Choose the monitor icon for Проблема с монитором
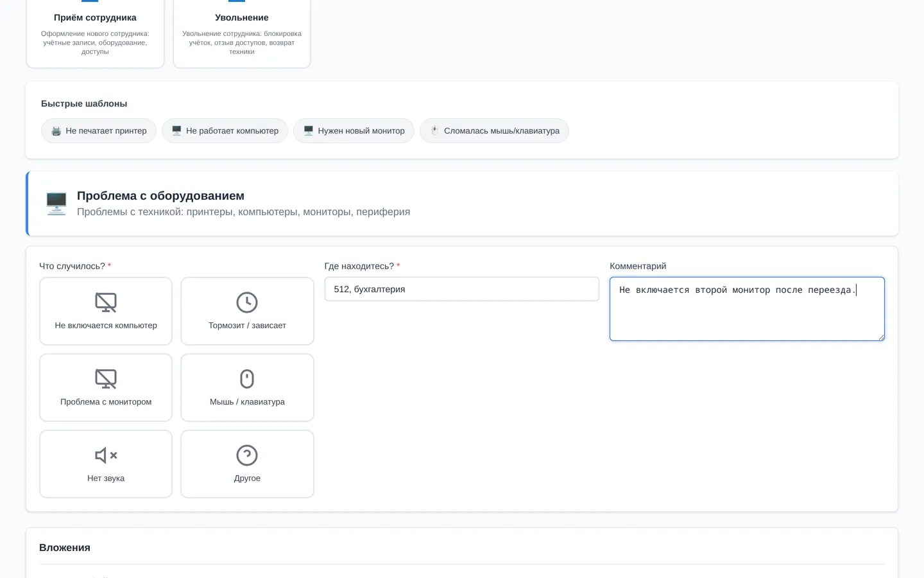This screenshot has height=578, width=924. [106, 379]
